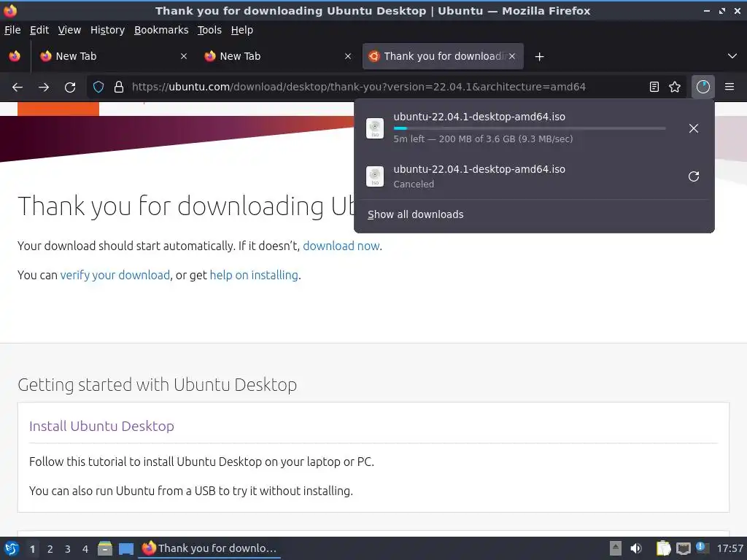Open the Bookmarks menu
The height and width of the screenshot is (560, 747).
(161, 30)
